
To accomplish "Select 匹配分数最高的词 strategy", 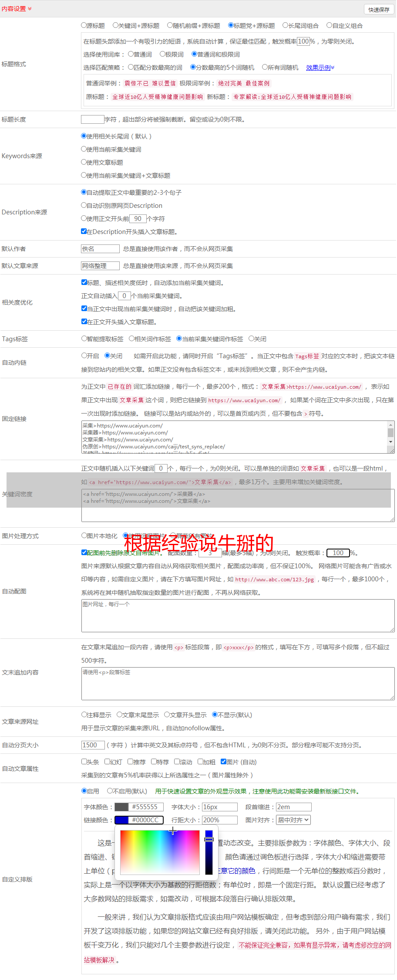I will tap(131, 67).
